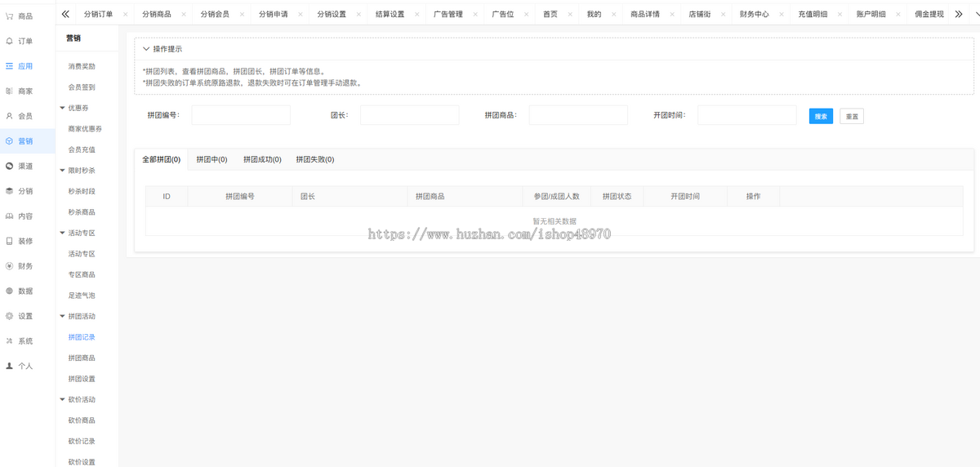Screen dimensions: 980x467
Task: Open 商家优惠券 menu item
Action: (85, 129)
